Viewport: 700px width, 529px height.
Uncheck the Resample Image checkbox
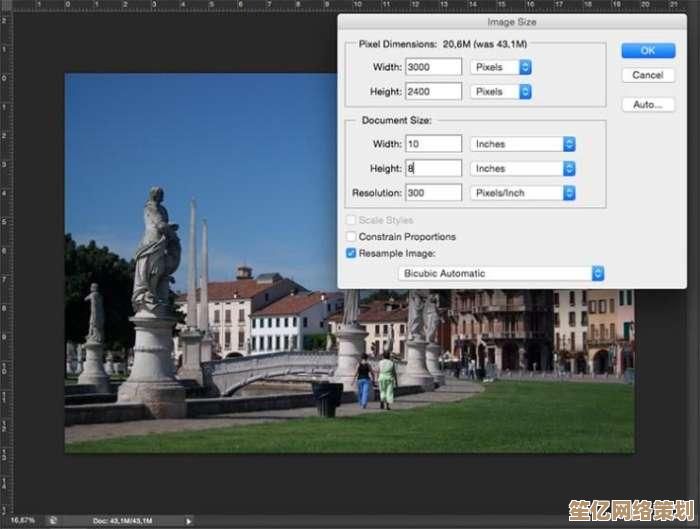[351, 253]
